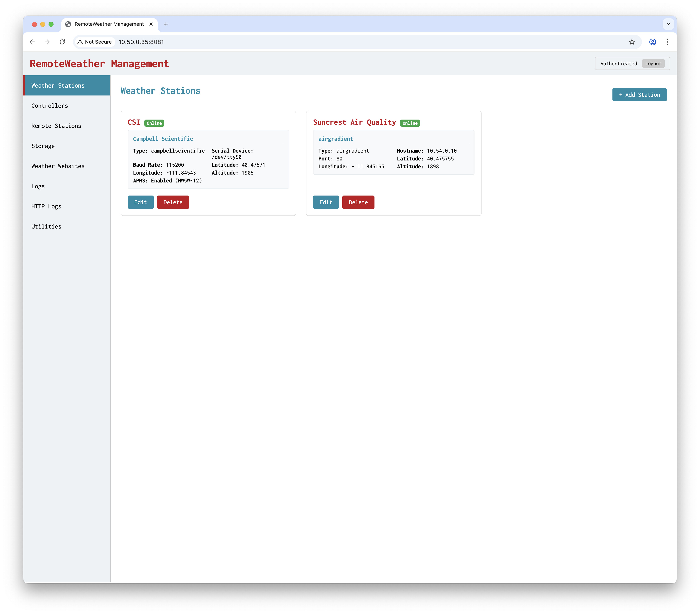700x614 pixels.
Task: Go to Remote Stations section
Action: (x=56, y=126)
